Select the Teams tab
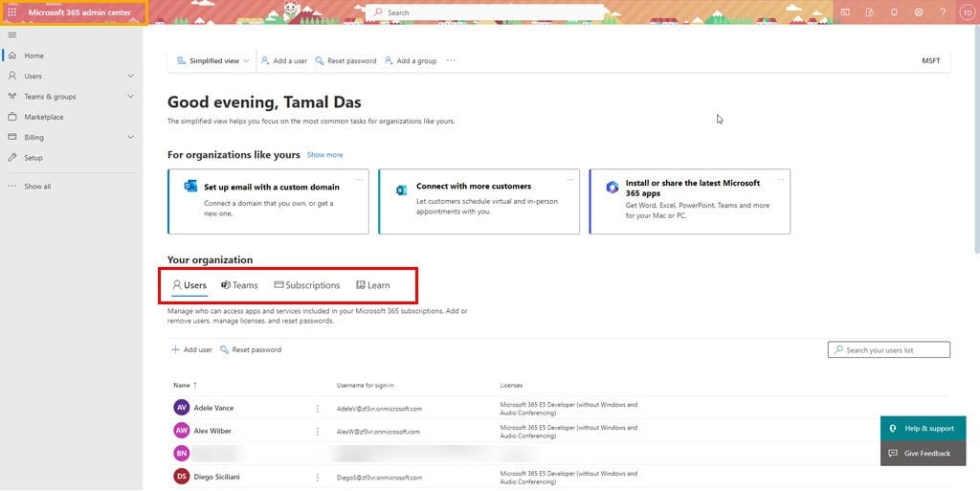This screenshot has height=491, width=980. click(x=238, y=285)
